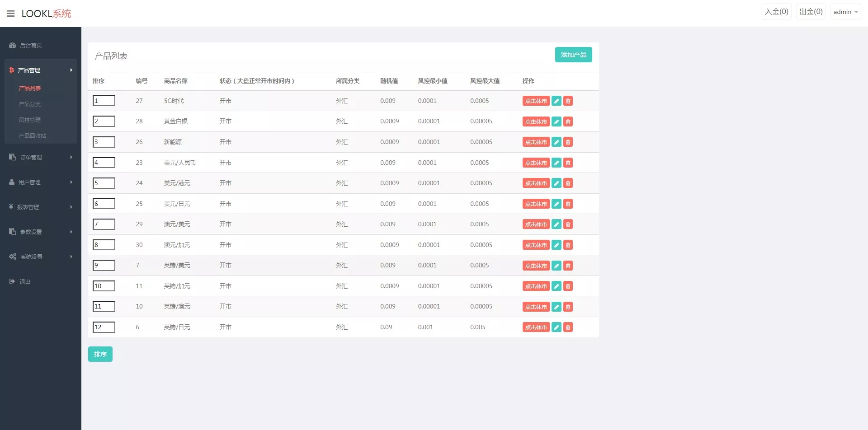This screenshot has height=430, width=868.
Task: Open the 产品分类 menu item
Action: [30, 104]
